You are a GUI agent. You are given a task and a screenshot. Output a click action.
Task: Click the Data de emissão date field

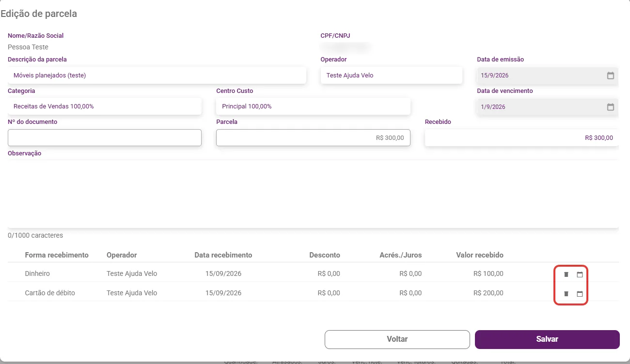coord(548,76)
